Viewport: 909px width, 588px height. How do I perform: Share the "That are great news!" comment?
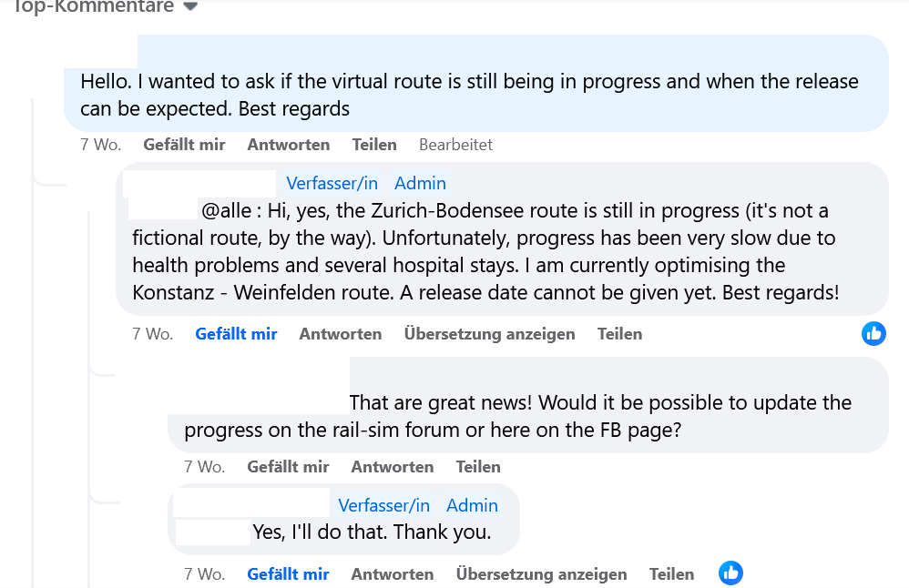point(478,467)
